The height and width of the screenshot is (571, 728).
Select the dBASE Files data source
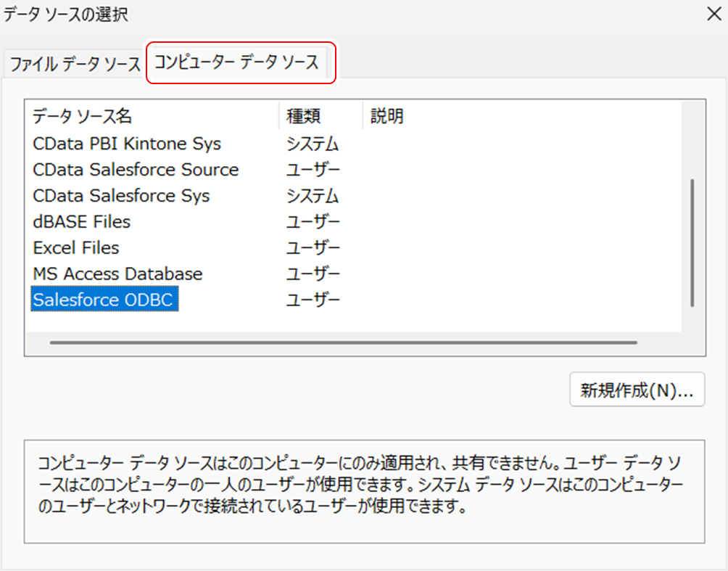pyautogui.click(x=80, y=222)
